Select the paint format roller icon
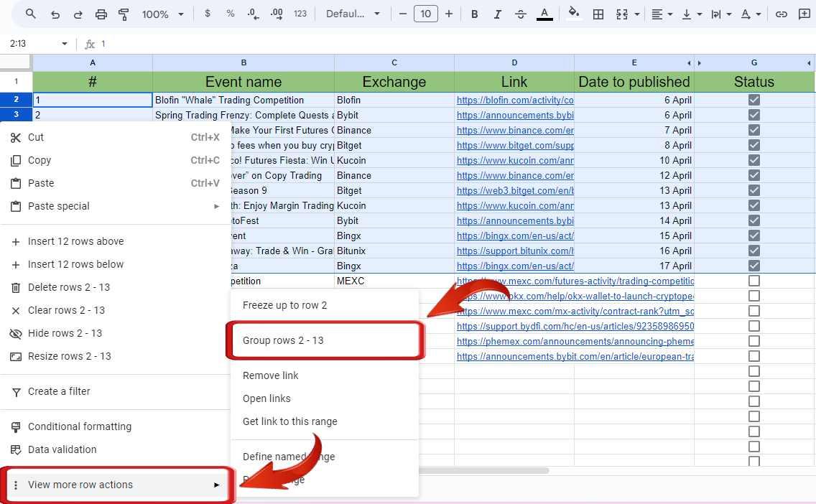 [124, 14]
